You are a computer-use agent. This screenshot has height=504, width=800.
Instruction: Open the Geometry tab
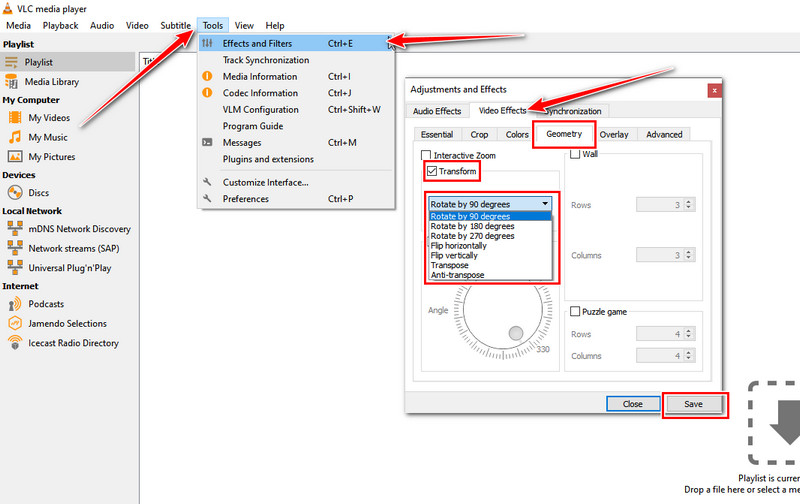pyautogui.click(x=564, y=134)
